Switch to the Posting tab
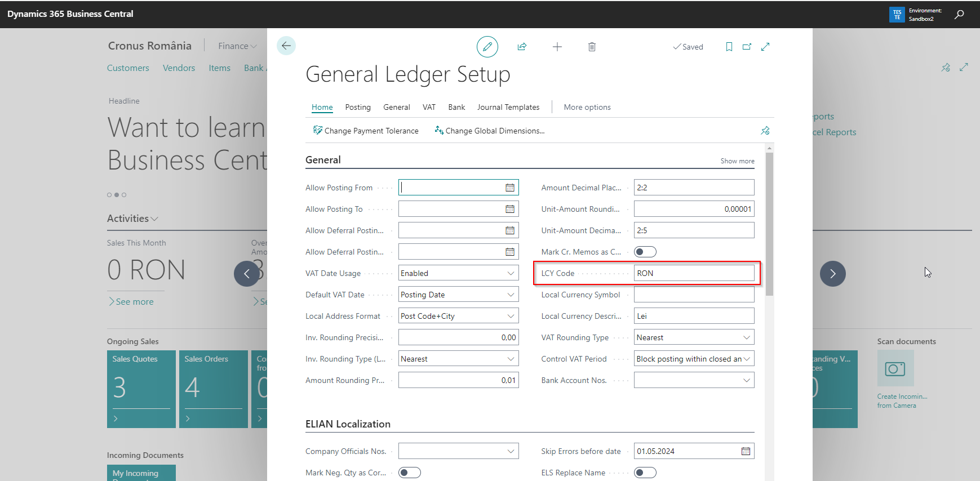Image resolution: width=980 pixels, height=481 pixels. (358, 107)
